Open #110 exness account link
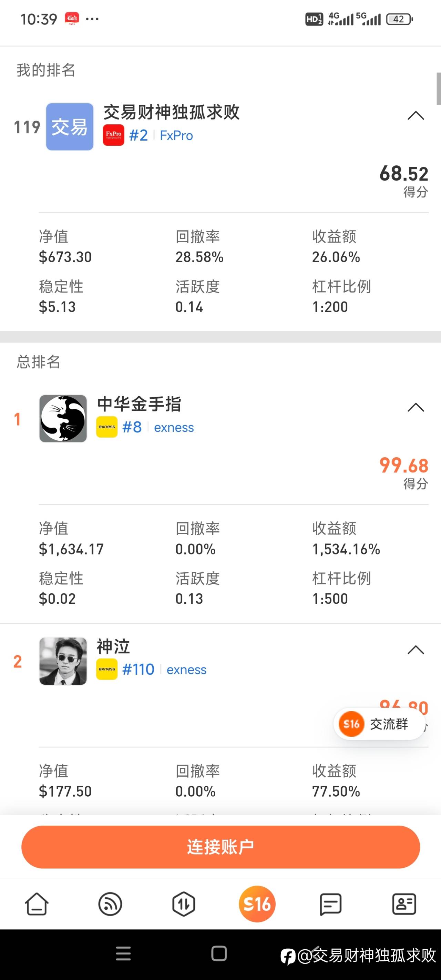Viewport: 441px width, 980px height. pyautogui.click(x=164, y=669)
